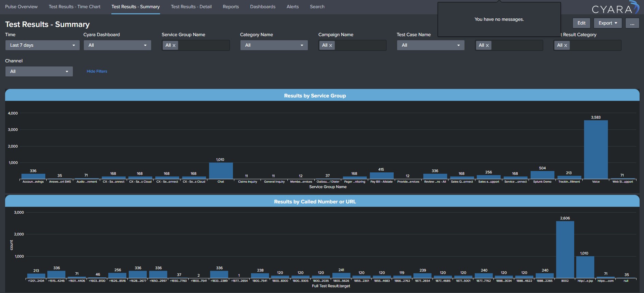Expand the Channel dropdown
Viewport: 644px width, 293px height.
39,72
